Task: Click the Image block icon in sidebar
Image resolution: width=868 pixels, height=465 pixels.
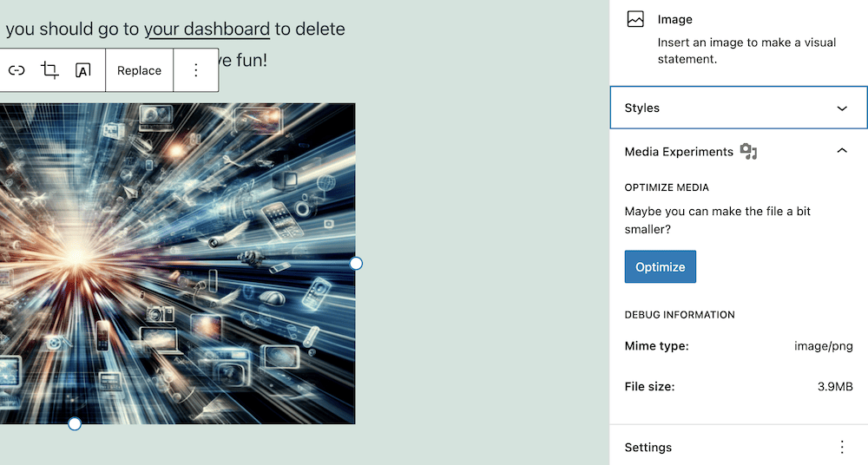Action: coord(635,19)
